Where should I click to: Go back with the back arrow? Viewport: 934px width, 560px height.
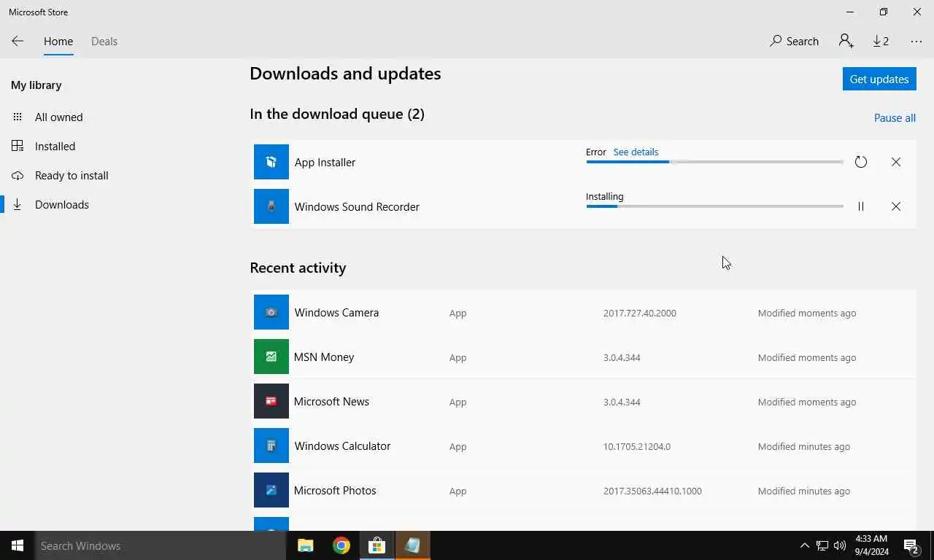pyautogui.click(x=18, y=42)
